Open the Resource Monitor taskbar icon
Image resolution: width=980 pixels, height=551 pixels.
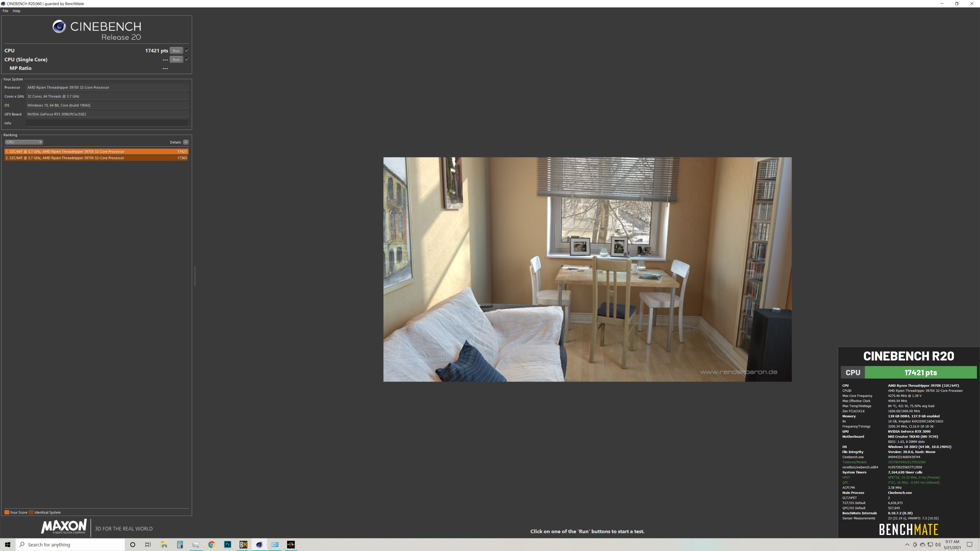[195, 545]
